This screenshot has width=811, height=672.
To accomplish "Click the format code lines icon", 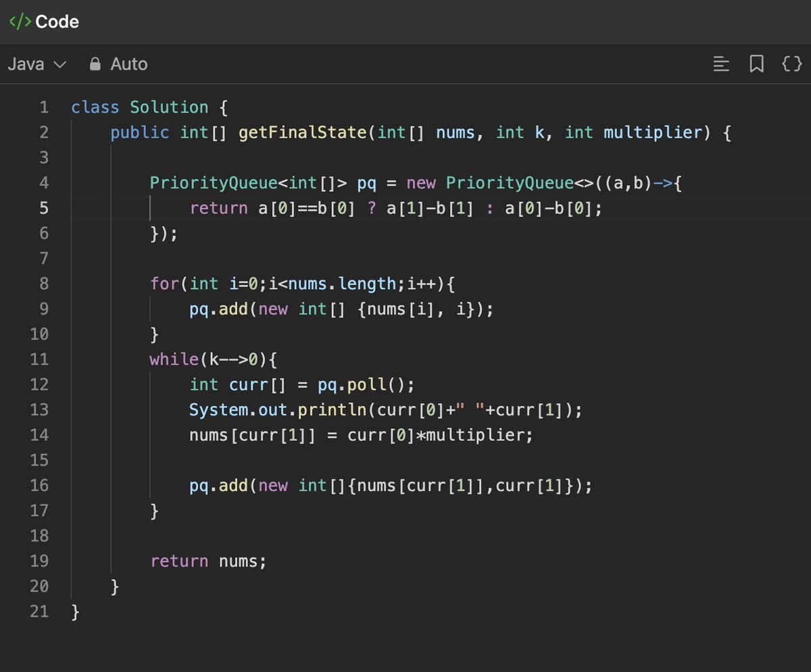I will tap(722, 64).
